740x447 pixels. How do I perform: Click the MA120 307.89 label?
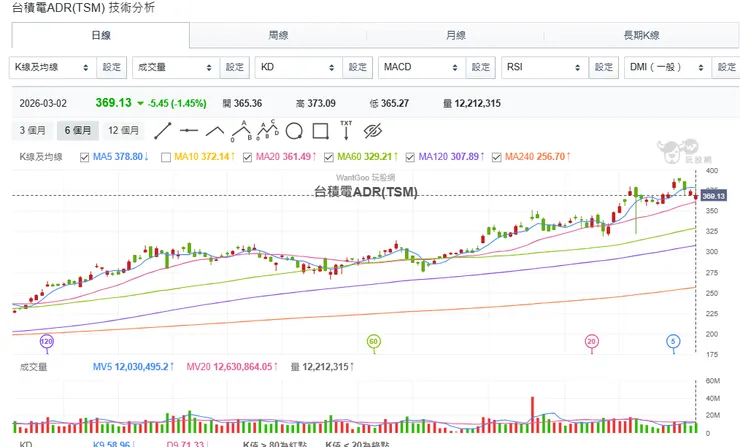pyautogui.click(x=451, y=157)
